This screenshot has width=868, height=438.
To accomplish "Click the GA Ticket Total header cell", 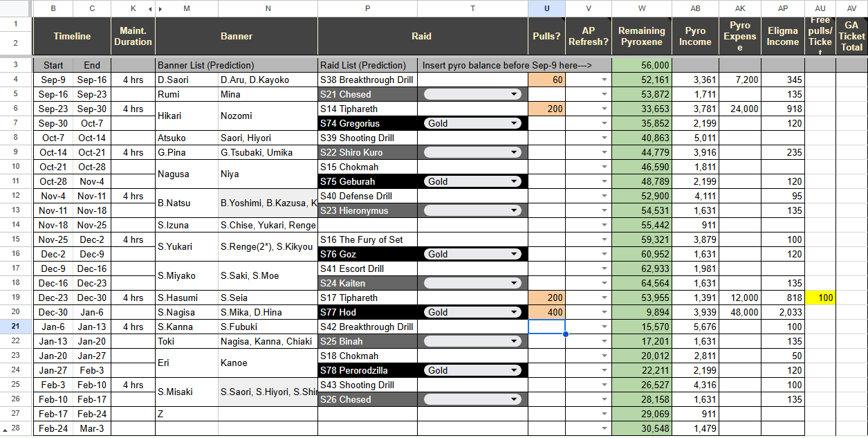I will click(x=851, y=36).
